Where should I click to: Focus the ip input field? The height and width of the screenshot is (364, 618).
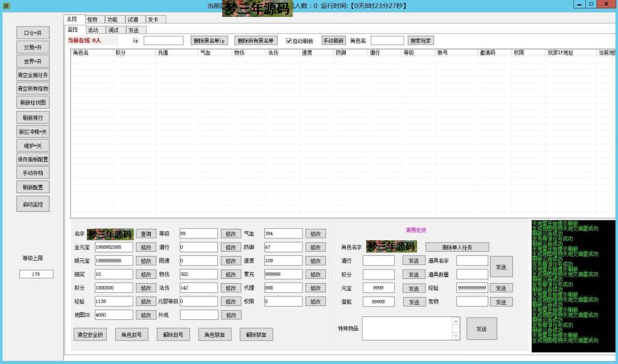click(164, 40)
